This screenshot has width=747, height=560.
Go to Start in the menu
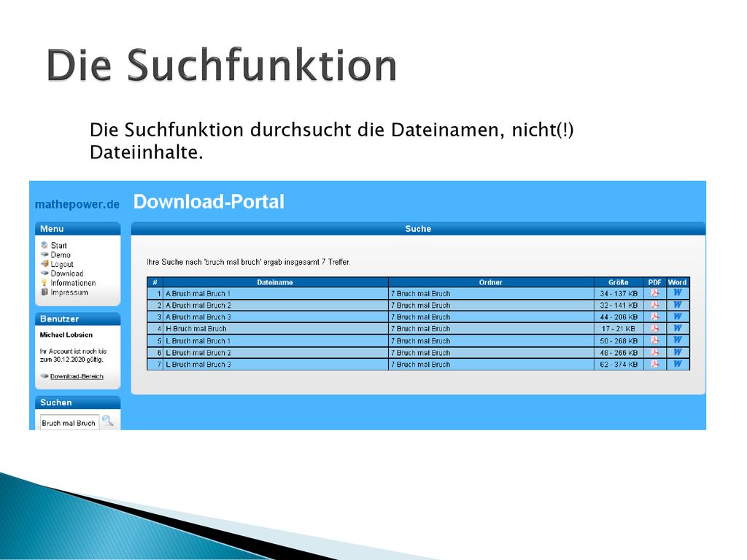click(58, 245)
